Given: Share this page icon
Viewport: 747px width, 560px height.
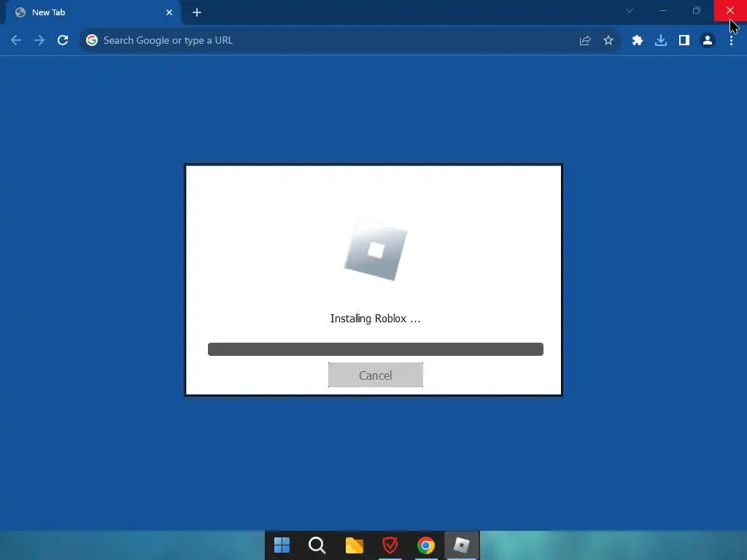Looking at the screenshot, I should click(x=585, y=41).
